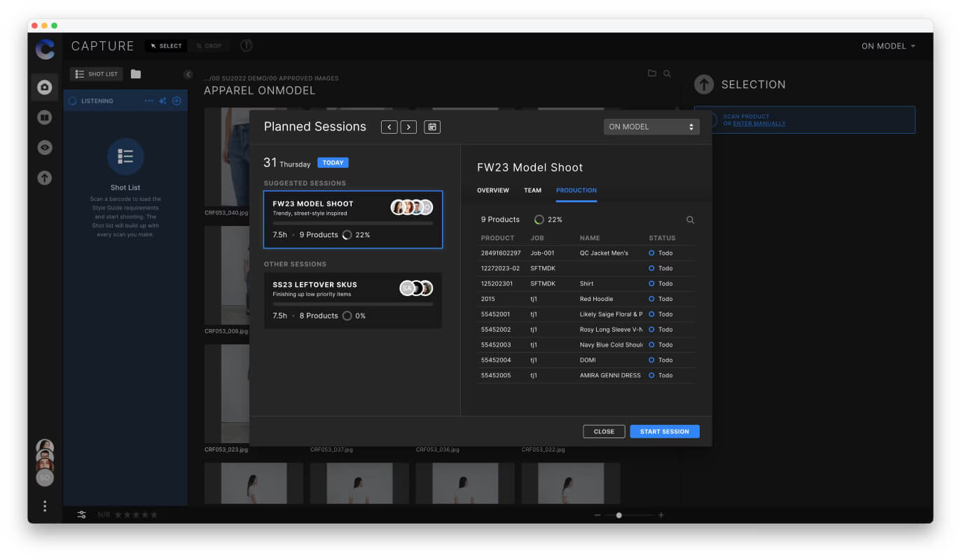Click the sparkle icon in Listening bar
This screenshot has width=961, height=560.
[163, 101]
